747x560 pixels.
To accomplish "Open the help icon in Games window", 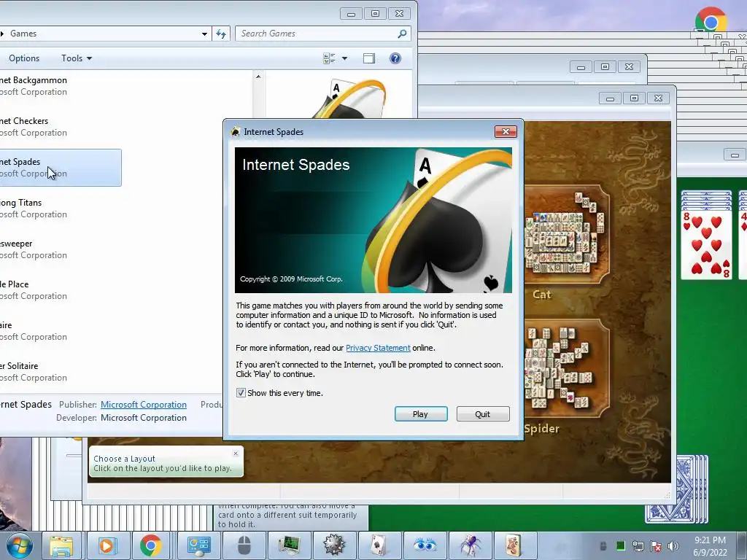I will coord(395,58).
